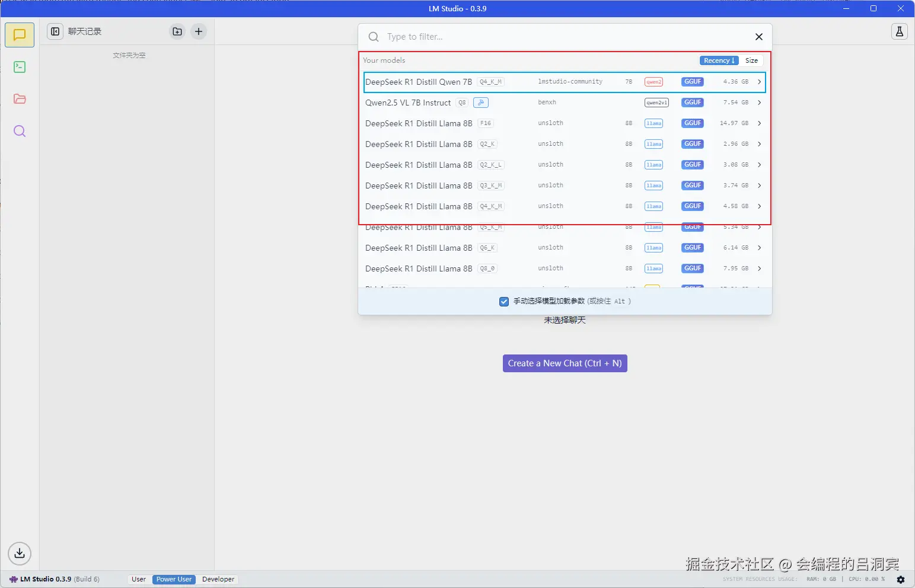Image resolution: width=915 pixels, height=588 pixels.
Task: Switch to Power User mode
Action: [174, 579]
